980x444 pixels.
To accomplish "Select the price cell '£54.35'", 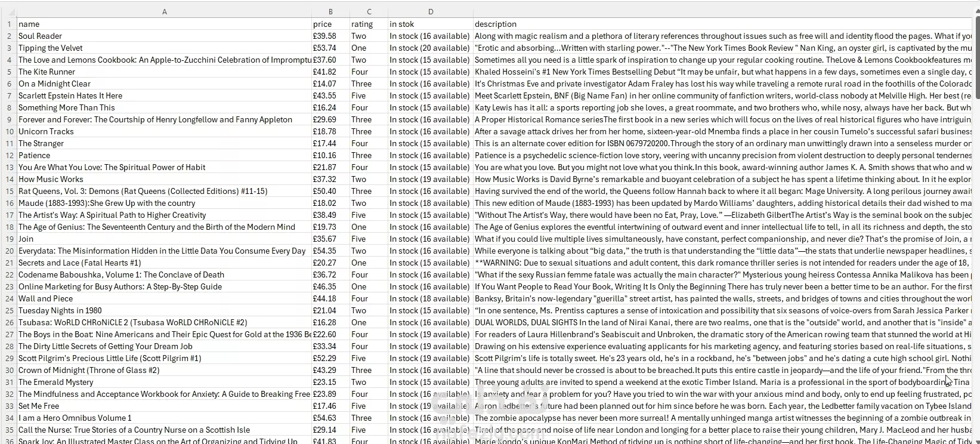I will coord(330,251).
